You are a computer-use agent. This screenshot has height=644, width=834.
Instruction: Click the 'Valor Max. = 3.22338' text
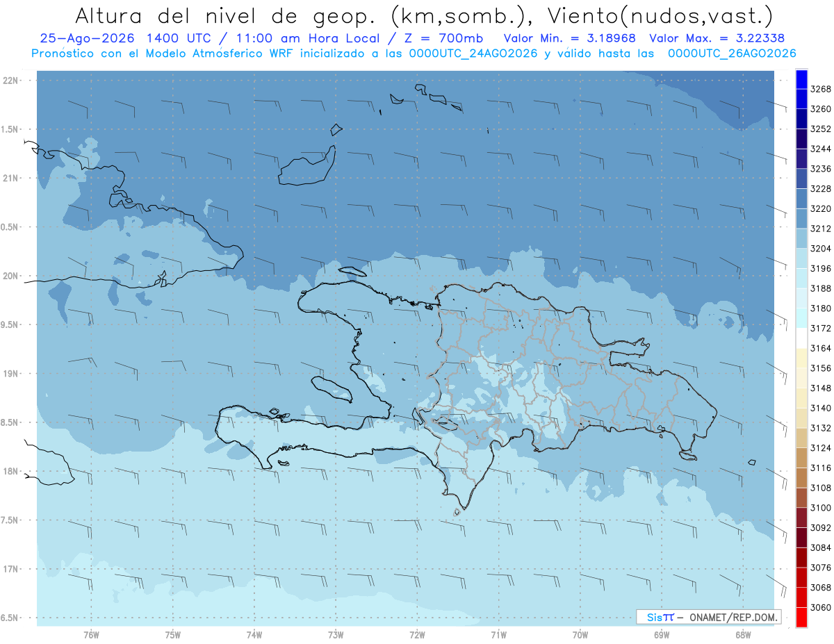coord(717,38)
